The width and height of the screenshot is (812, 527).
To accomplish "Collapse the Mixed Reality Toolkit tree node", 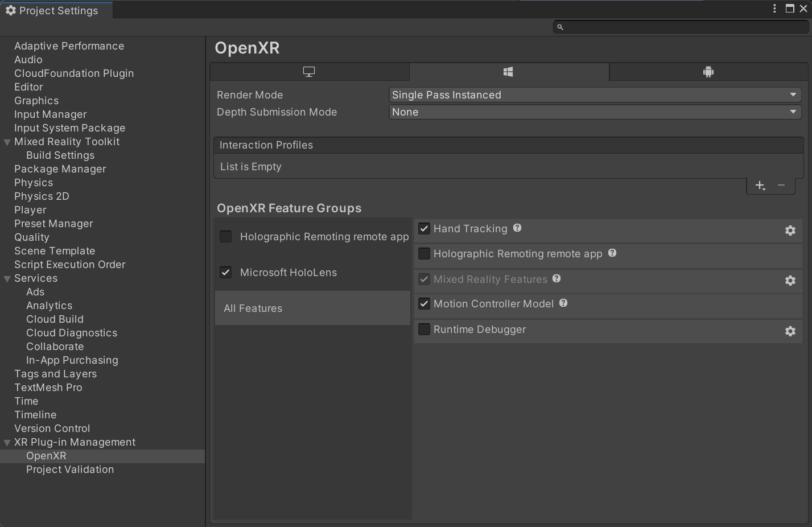I will tap(7, 142).
